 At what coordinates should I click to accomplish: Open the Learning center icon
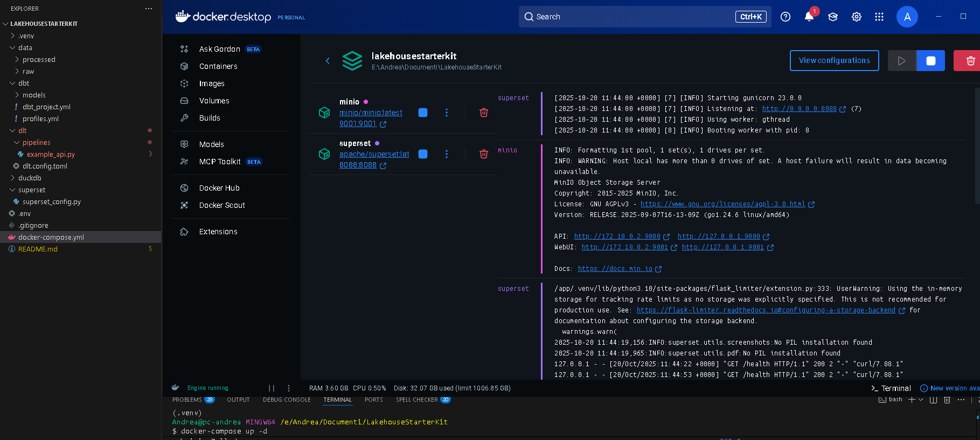(x=833, y=17)
